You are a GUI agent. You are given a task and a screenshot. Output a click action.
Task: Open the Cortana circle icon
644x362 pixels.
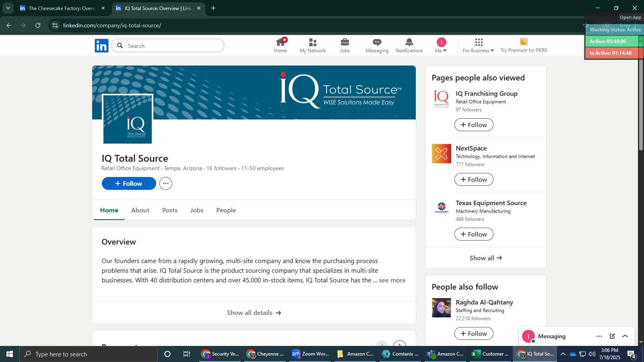pos(167,354)
